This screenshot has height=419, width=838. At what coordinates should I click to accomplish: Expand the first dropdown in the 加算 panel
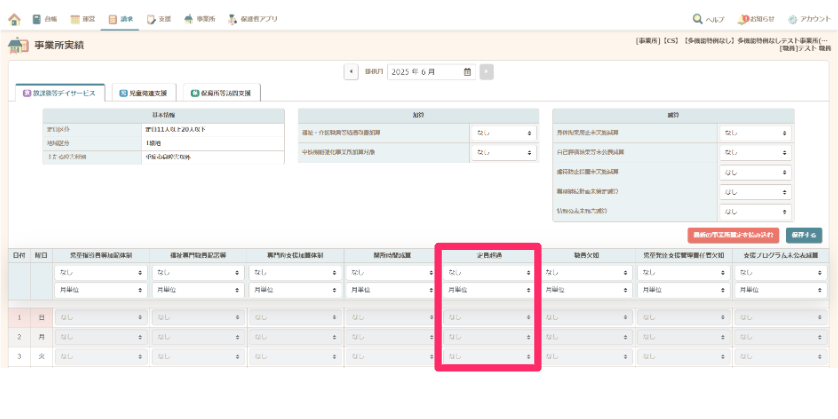(x=503, y=132)
